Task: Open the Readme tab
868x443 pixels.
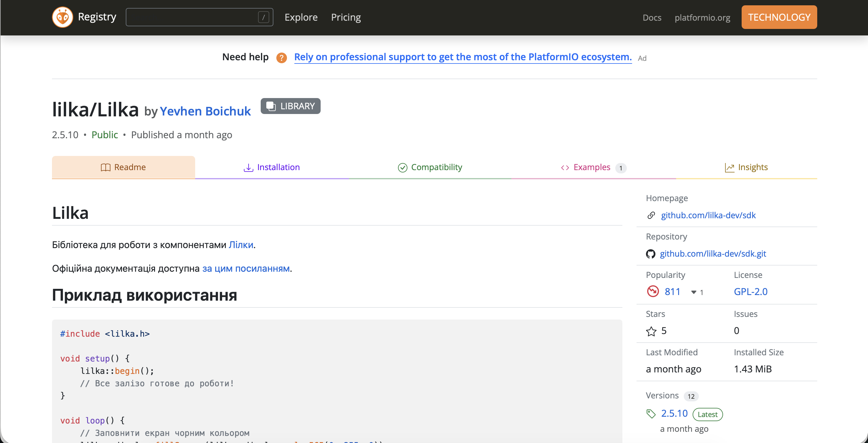Action: 123,167
